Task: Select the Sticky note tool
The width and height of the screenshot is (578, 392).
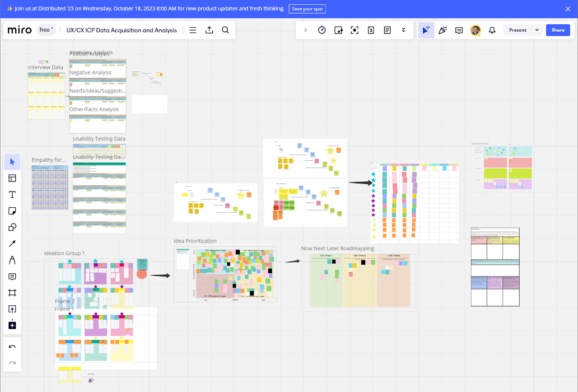Action: click(x=12, y=211)
